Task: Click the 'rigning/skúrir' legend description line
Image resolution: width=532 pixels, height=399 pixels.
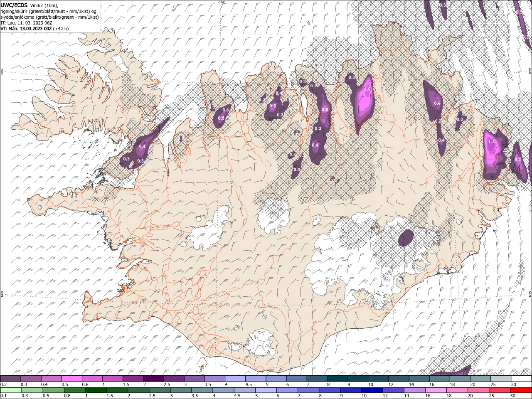Action: (48, 11)
